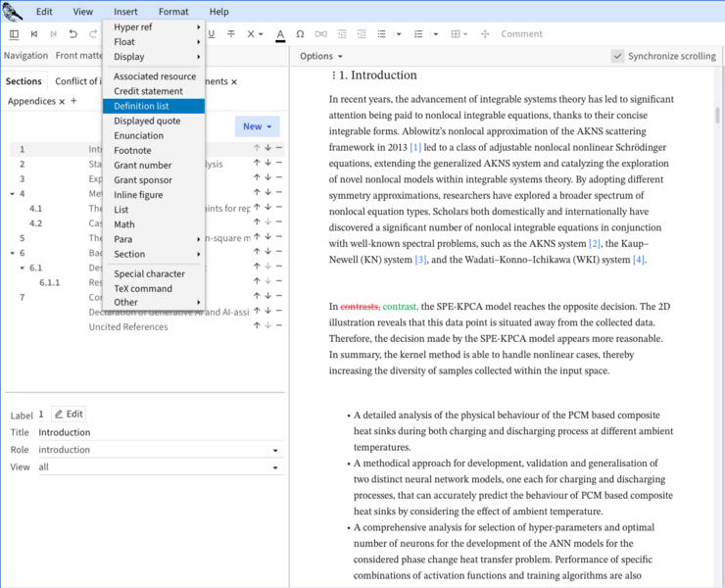Image resolution: width=725 pixels, height=588 pixels.
Task: Expand Hyper ref submenu
Action: (x=154, y=27)
